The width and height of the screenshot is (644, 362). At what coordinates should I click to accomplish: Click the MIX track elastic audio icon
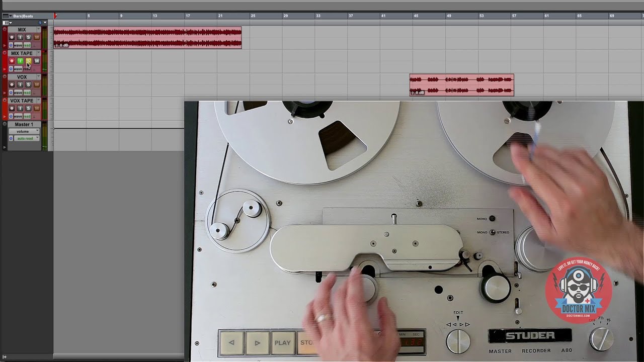click(x=11, y=45)
